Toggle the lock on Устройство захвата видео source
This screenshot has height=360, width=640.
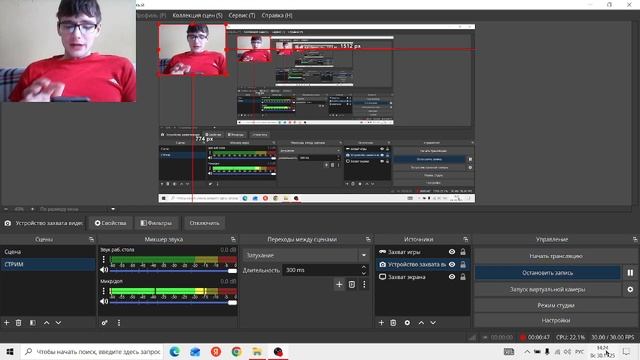click(463, 264)
